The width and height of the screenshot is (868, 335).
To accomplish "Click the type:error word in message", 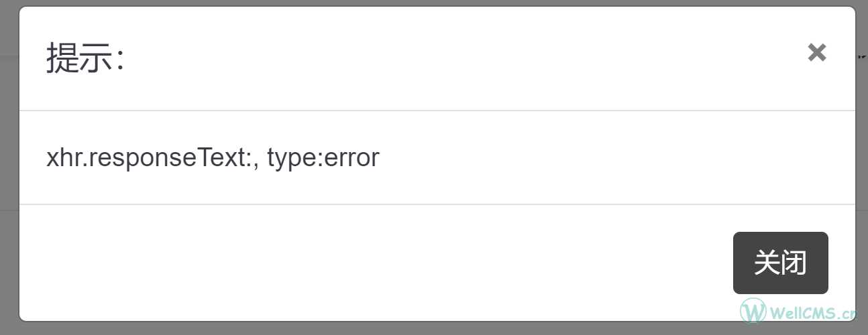I will pyautogui.click(x=323, y=158).
